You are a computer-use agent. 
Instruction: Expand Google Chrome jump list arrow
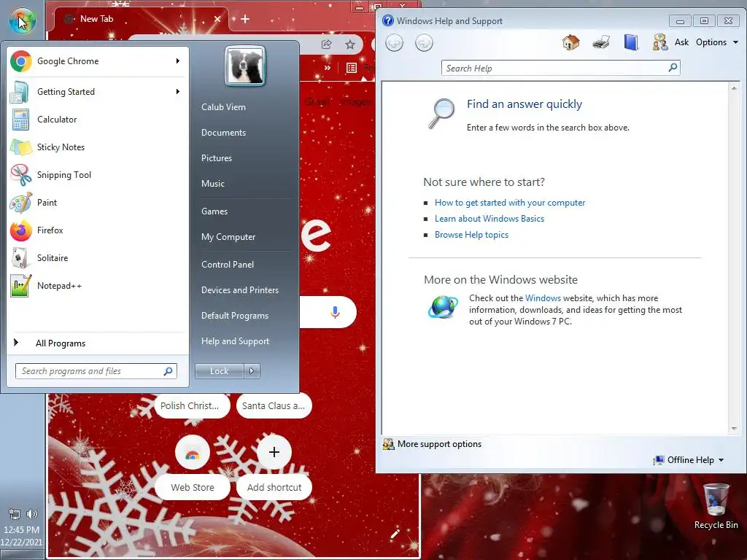click(x=178, y=61)
